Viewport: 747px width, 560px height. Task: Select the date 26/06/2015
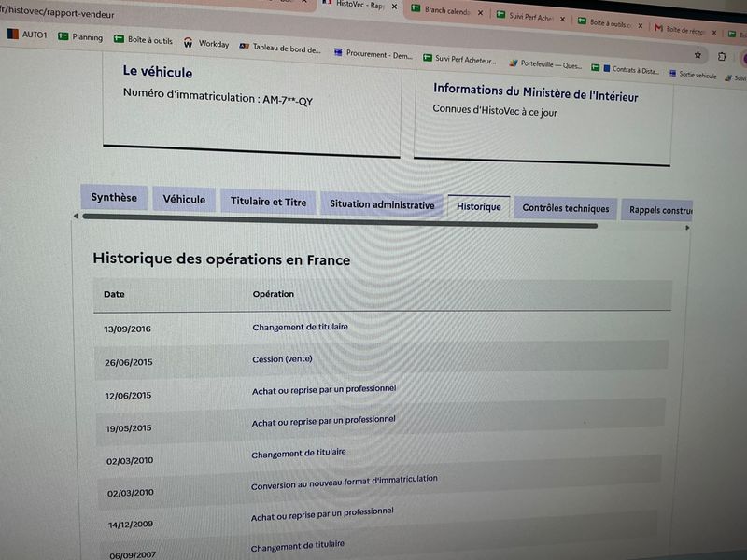129,362
